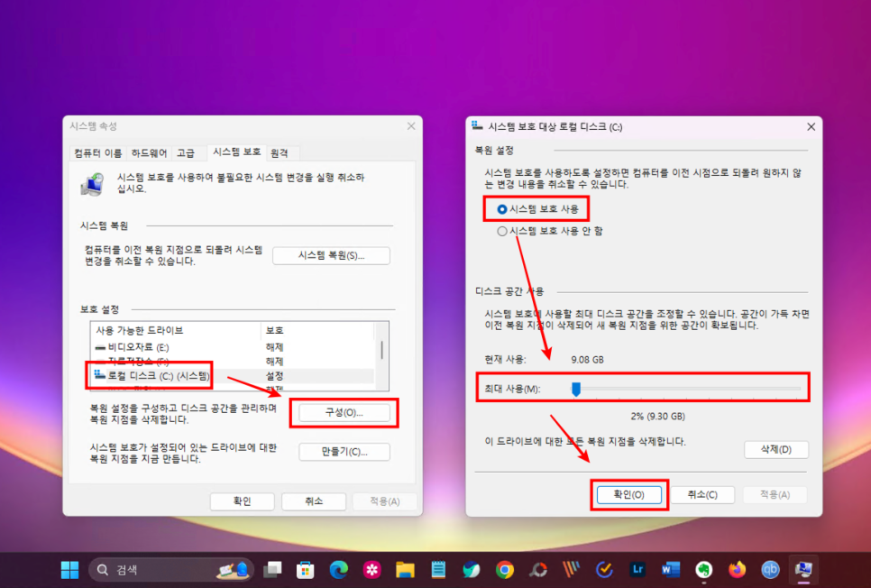Click 취소(C) in the disk protection dialog
871x588 pixels.
[x=702, y=494]
